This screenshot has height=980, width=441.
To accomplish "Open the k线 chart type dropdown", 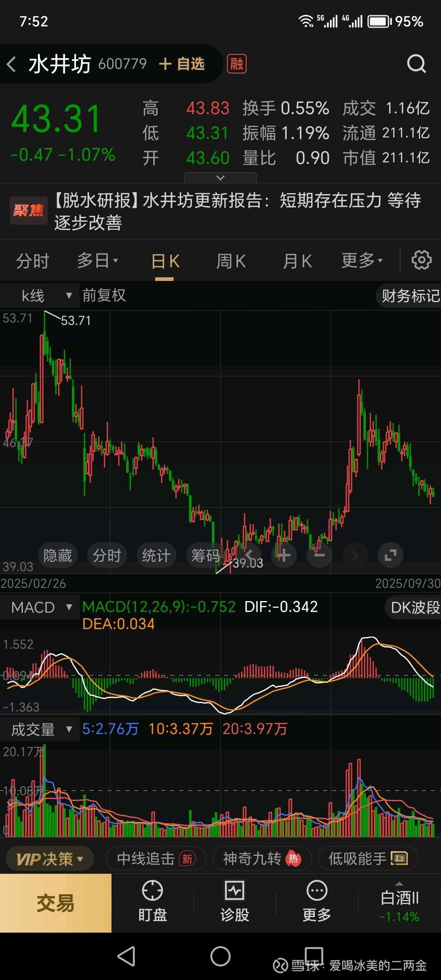I will pyautogui.click(x=40, y=296).
